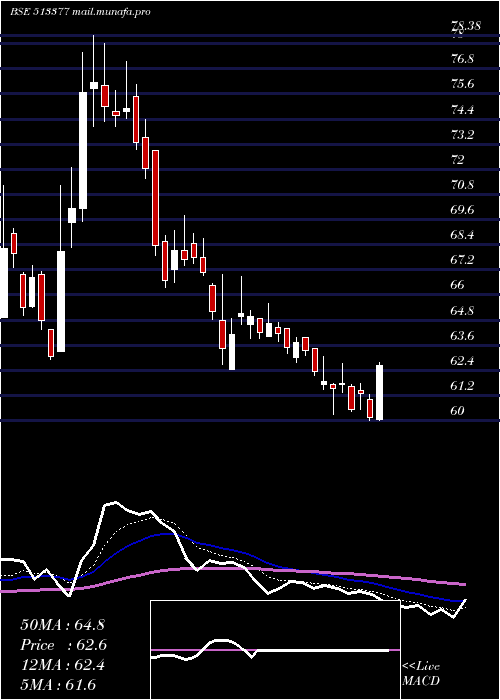The image size is (500, 700).
Task: Click the <<Live MACD label
Action: coord(421,674)
